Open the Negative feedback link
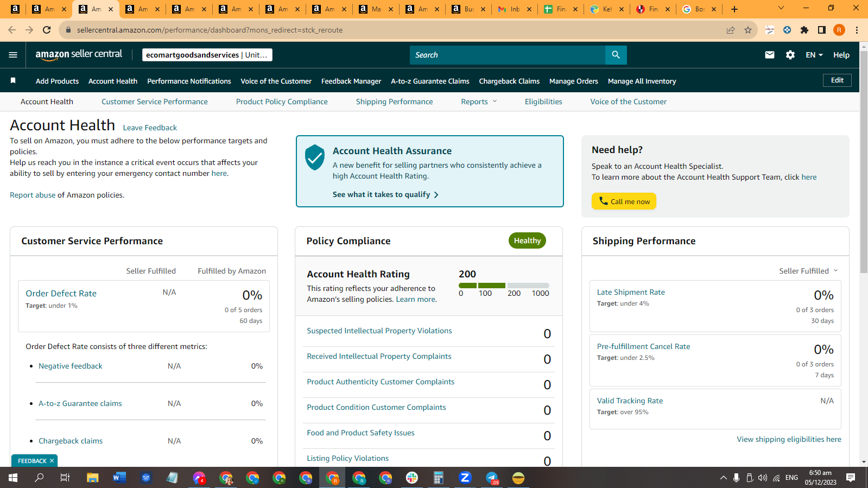Viewport: 868px width, 488px height. pos(71,366)
